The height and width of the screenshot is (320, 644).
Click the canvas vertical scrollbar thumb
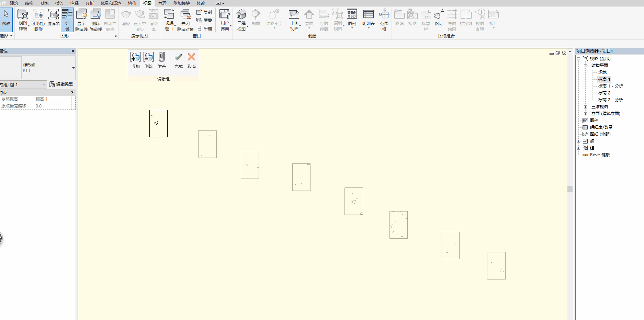pos(570,189)
